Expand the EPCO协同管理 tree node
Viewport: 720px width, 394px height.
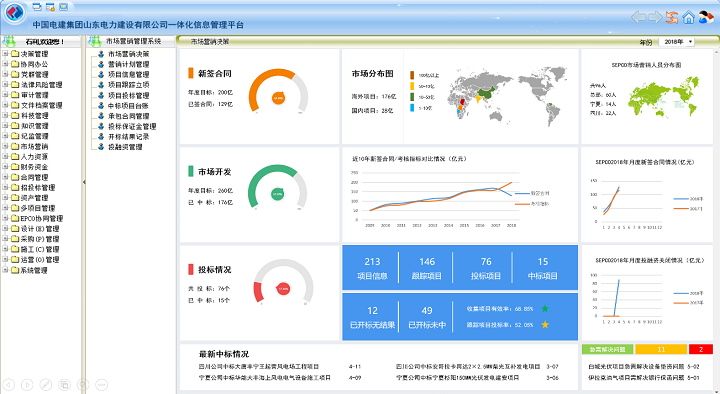(5, 219)
